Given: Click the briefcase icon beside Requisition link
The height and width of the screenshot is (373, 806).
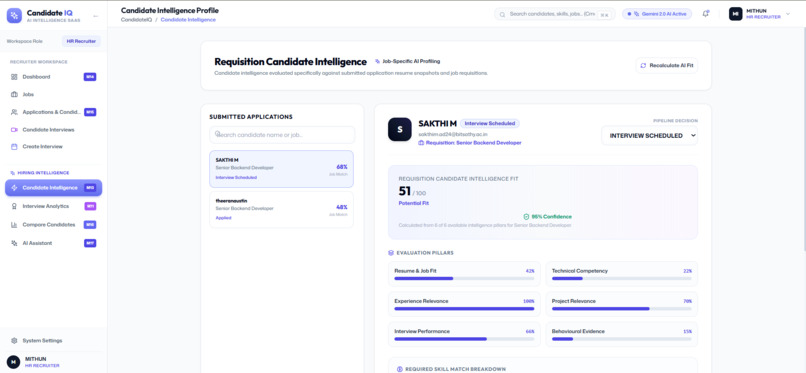Looking at the screenshot, I should pos(422,143).
